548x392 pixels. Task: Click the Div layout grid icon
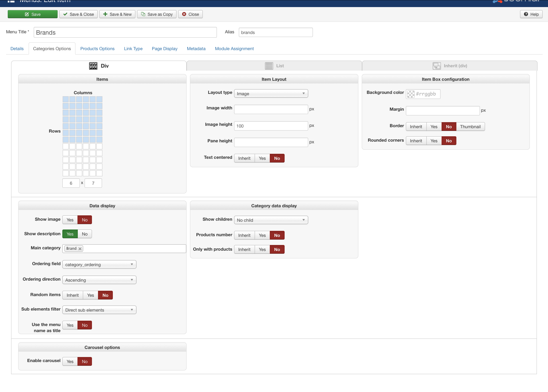click(x=93, y=66)
